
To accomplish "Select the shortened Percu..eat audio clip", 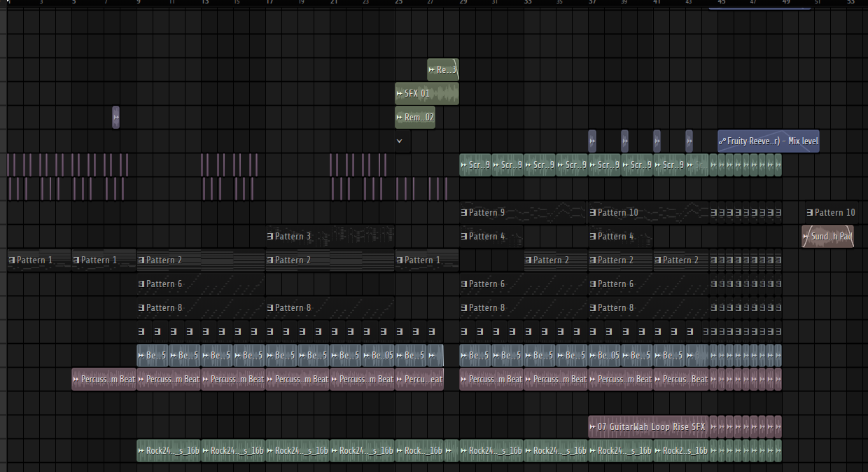I will [419, 379].
